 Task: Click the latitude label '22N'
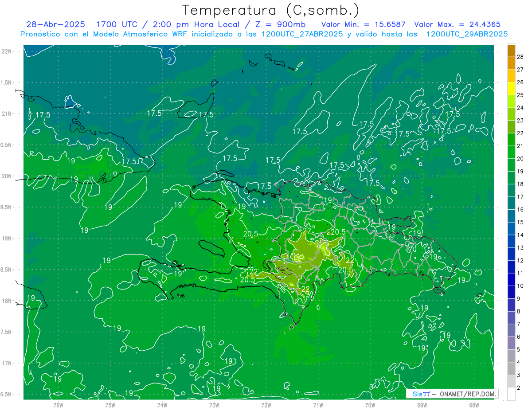7,51
